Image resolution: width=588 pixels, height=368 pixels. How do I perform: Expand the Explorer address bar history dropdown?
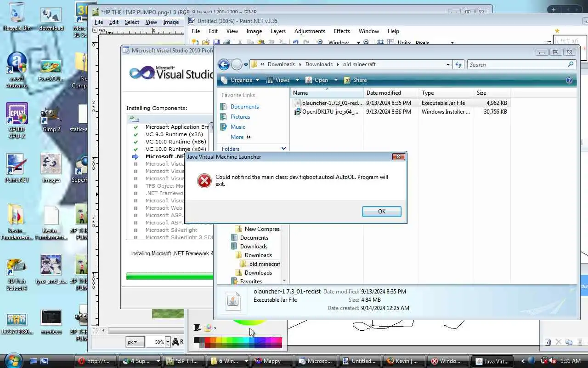pyautogui.click(x=448, y=65)
